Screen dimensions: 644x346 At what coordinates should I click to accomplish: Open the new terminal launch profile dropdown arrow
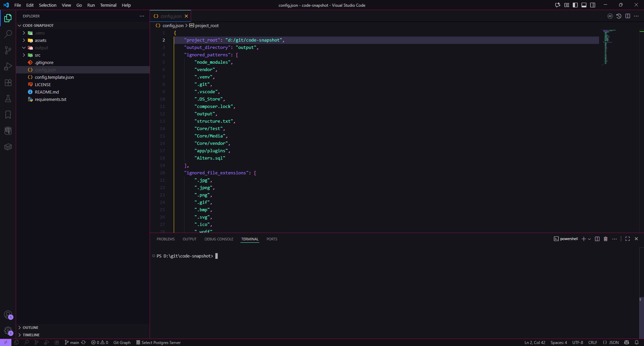pos(589,239)
